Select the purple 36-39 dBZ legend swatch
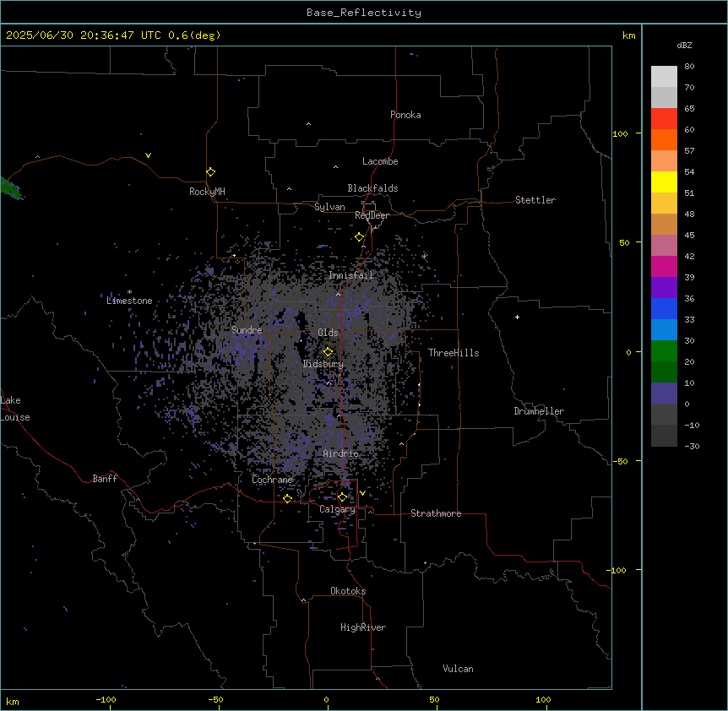 click(x=664, y=287)
